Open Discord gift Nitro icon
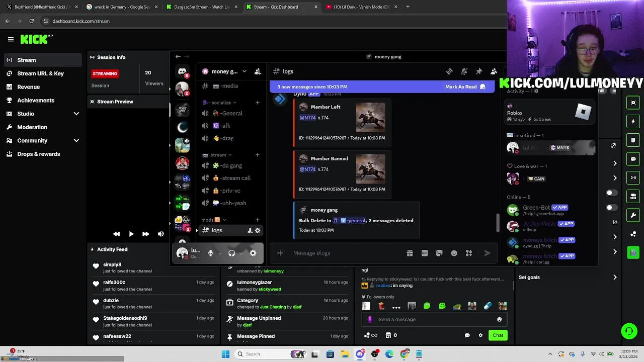The height and width of the screenshot is (362, 644). point(410,253)
